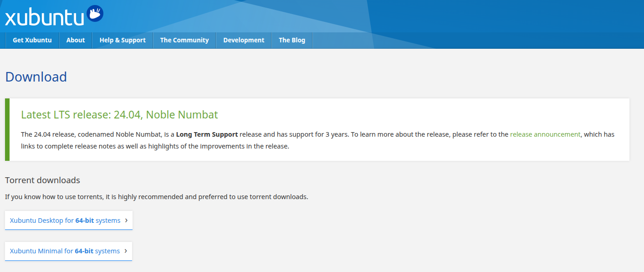644x272 pixels.
Task: Open the Help & Support menu
Action: pyautogui.click(x=123, y=40)
